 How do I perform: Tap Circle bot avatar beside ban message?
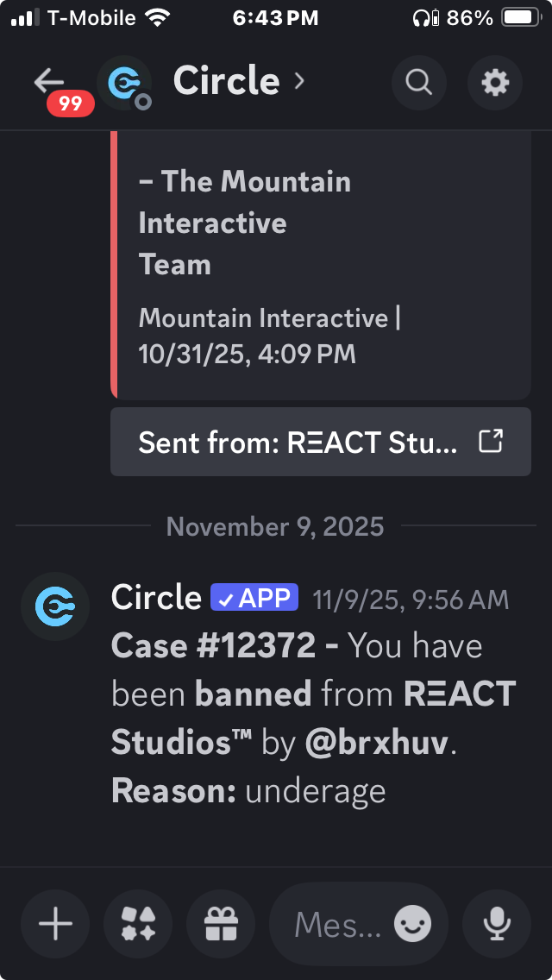(56, 606)
